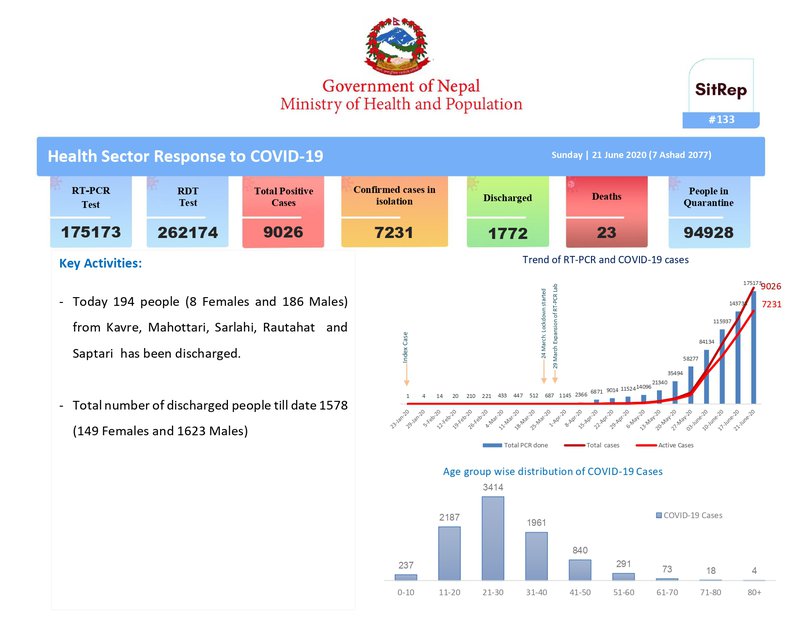Click the Active Cases legend line
800x618 pixels.
tap(646, 446)
